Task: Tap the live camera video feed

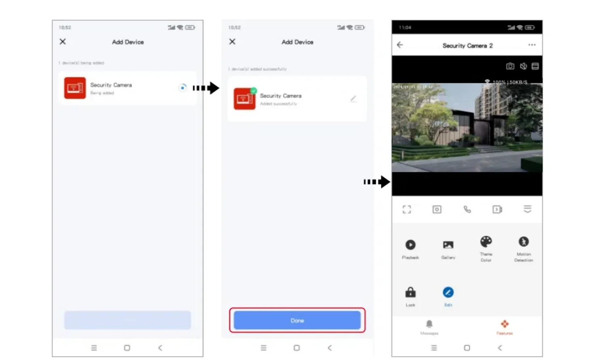Action: pyautogui.click(x=467, y=127)
